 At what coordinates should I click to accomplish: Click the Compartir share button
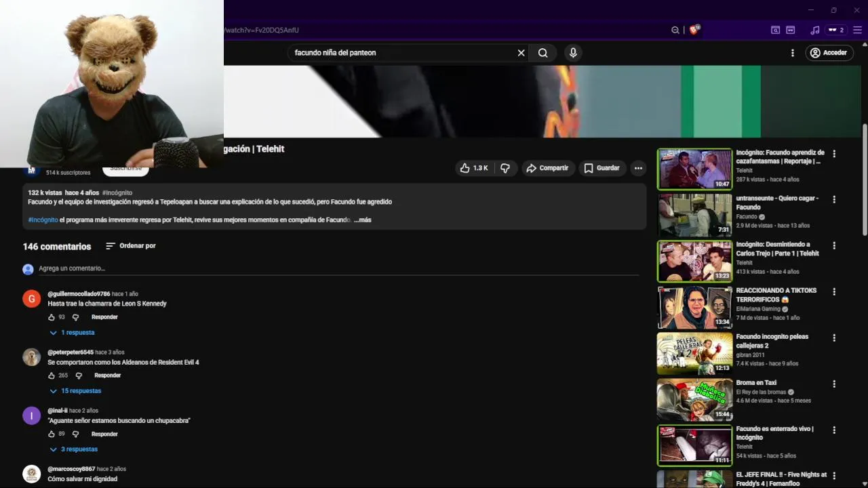point(547,168)
